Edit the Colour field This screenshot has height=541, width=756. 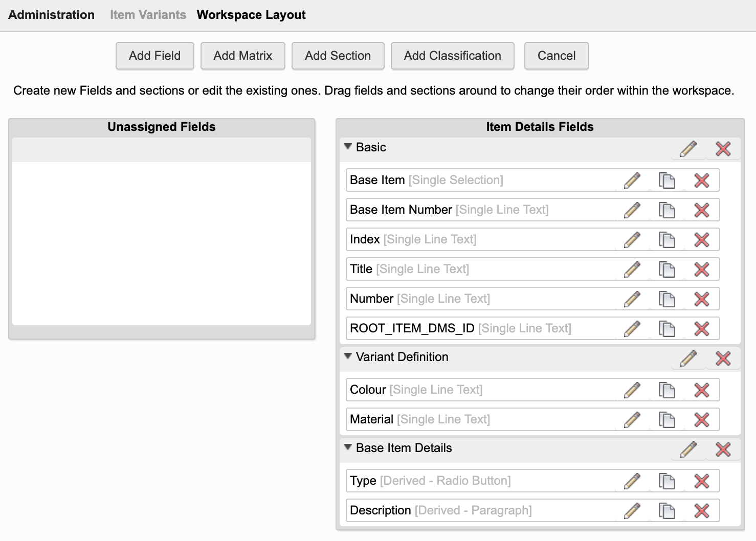point(632,390)
